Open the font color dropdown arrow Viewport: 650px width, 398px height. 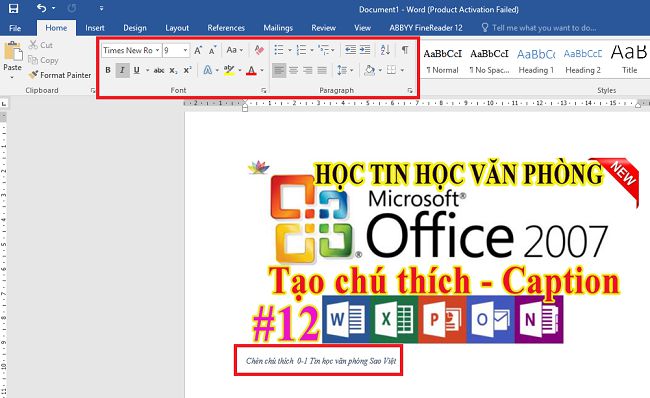tap(262, 70)
